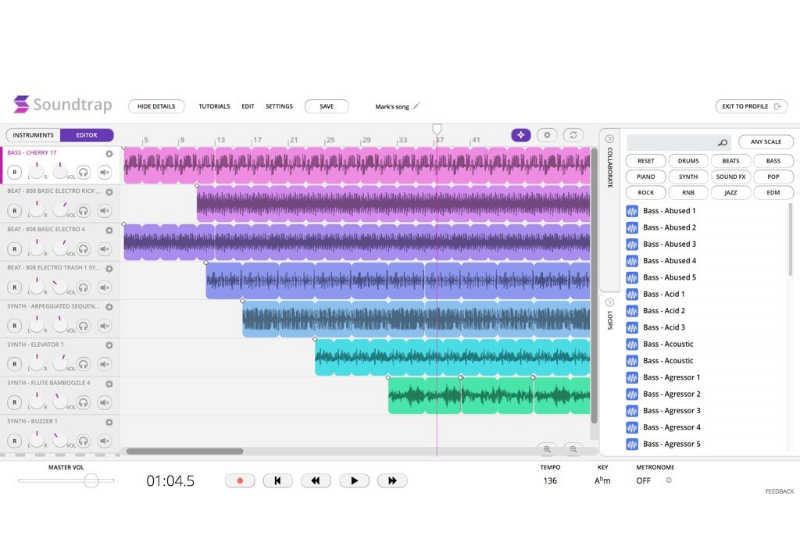Screen dimensions: 800x550
Task: Arm record on Bass - Cherry 17 track
Action: tap(15, 172)
